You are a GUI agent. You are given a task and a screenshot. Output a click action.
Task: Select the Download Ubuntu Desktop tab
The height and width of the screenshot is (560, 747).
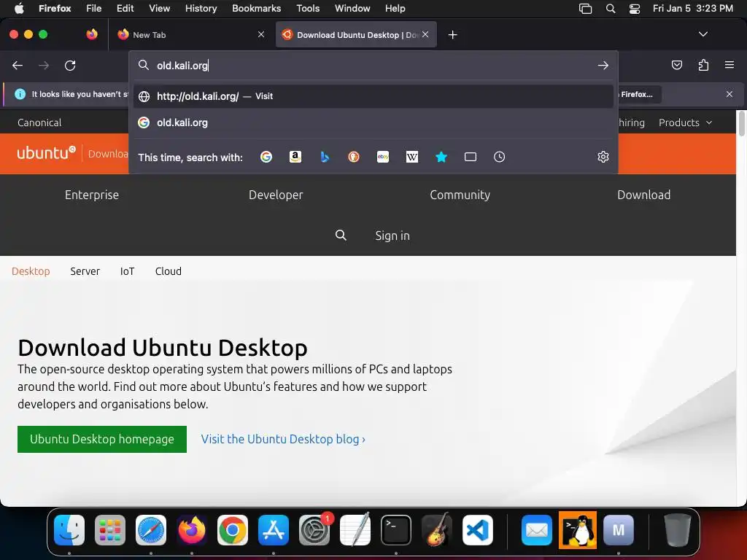356,34
